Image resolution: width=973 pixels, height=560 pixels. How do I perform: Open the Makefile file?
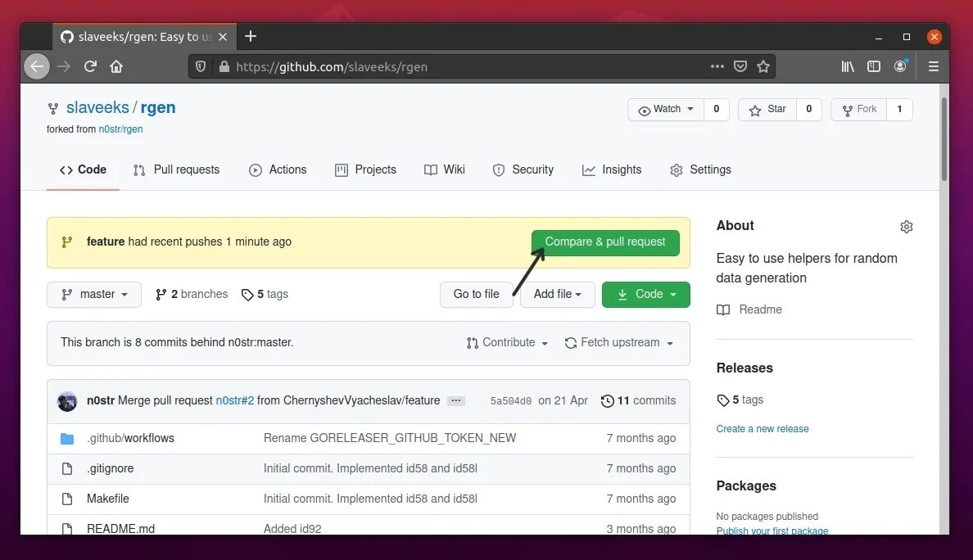[x=108, y=499]
